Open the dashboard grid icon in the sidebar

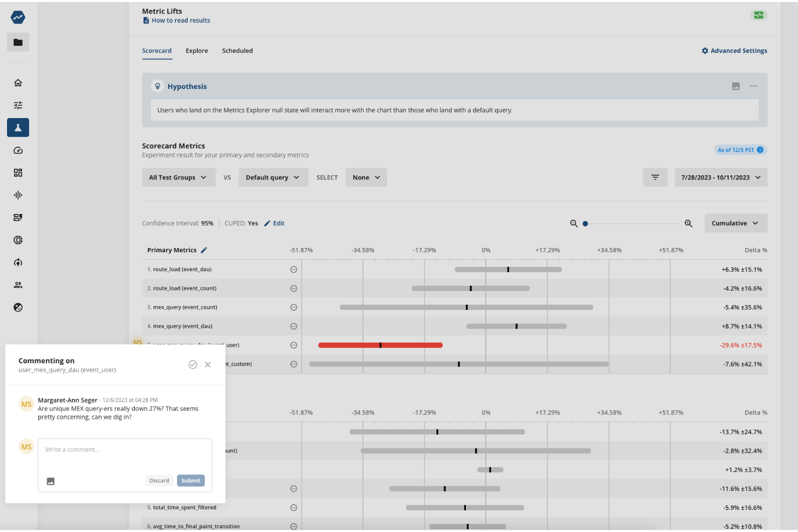(x=18, y=172)
